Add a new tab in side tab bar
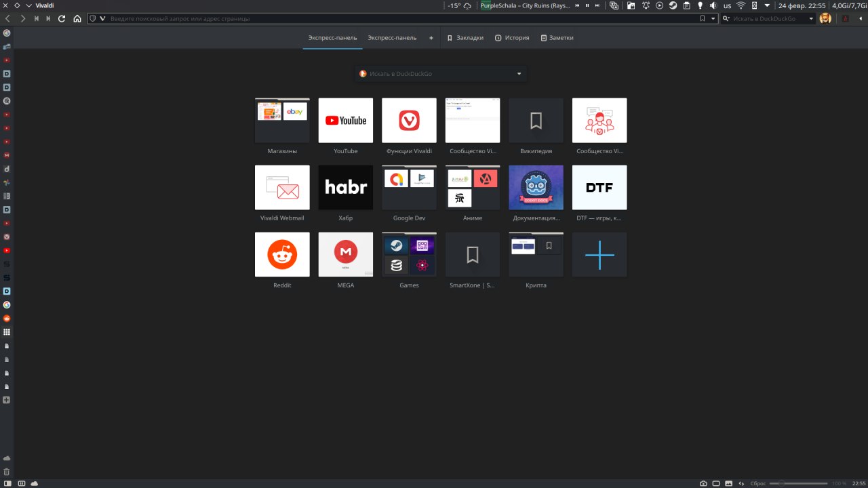Viewport: 868px width, 488px height. point(7,400)
